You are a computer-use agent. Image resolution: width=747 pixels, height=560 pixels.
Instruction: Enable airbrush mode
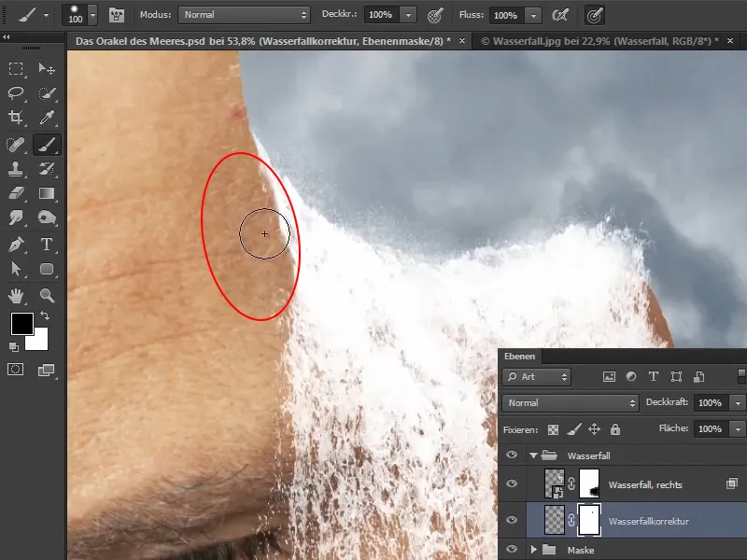[560, 15]
